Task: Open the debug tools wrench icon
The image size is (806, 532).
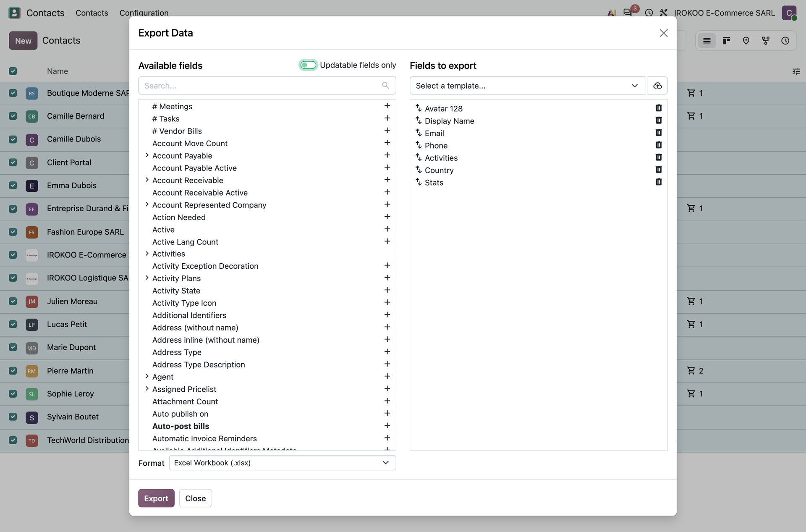Action: (x=664, y=13)
